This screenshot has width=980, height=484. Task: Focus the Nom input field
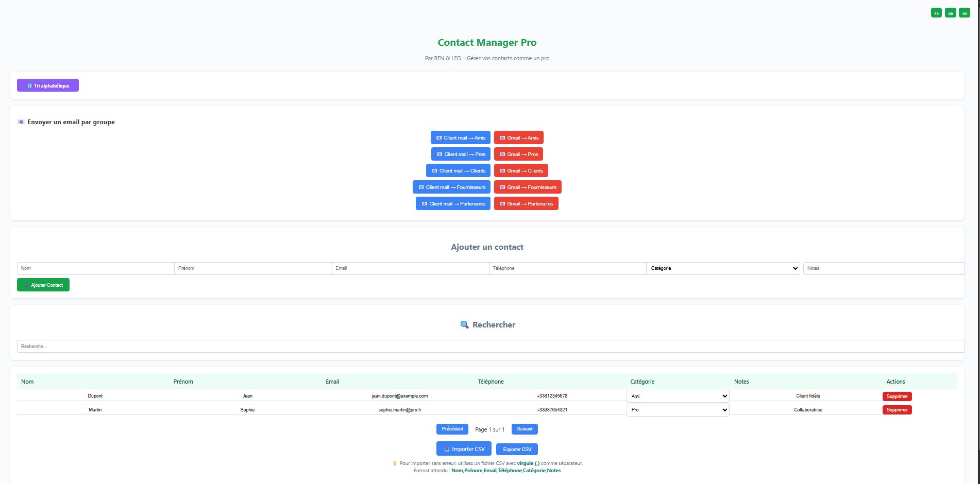click(x=95, y=268)
